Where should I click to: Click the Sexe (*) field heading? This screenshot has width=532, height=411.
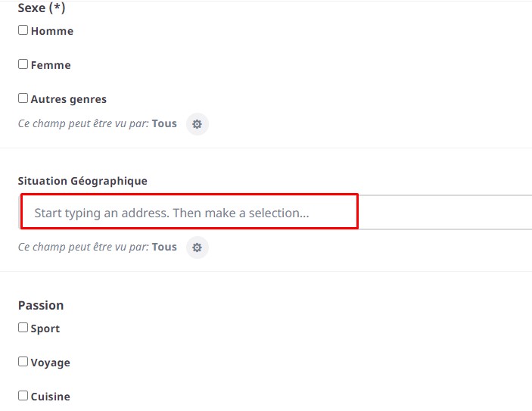coord(41,8)
